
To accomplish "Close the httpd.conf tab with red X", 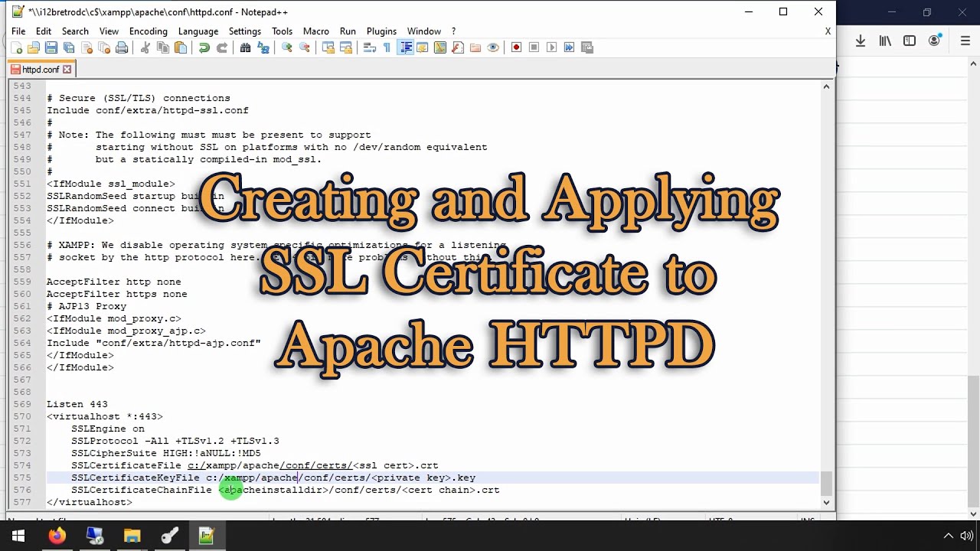I will tap(67, 69).
